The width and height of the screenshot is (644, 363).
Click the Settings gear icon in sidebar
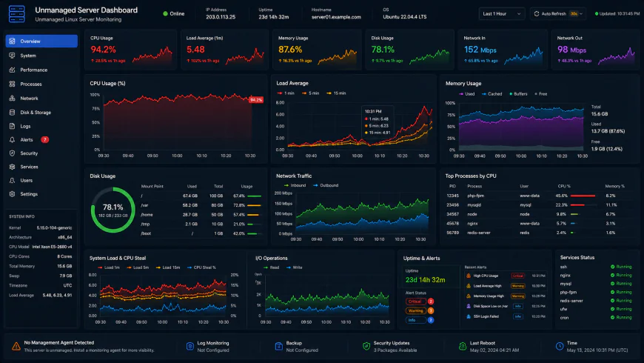tap(13, 194)
